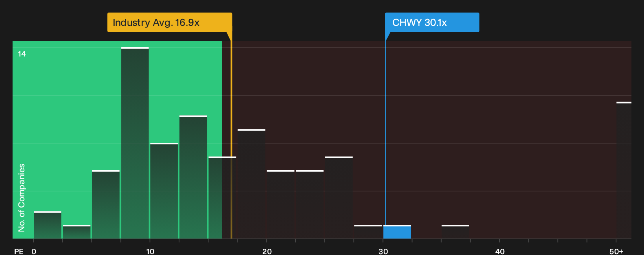The height and width of the screenshot is (255, 644).
Task: Select the blue CHWY highlighted bar
Action: [397, 232]
